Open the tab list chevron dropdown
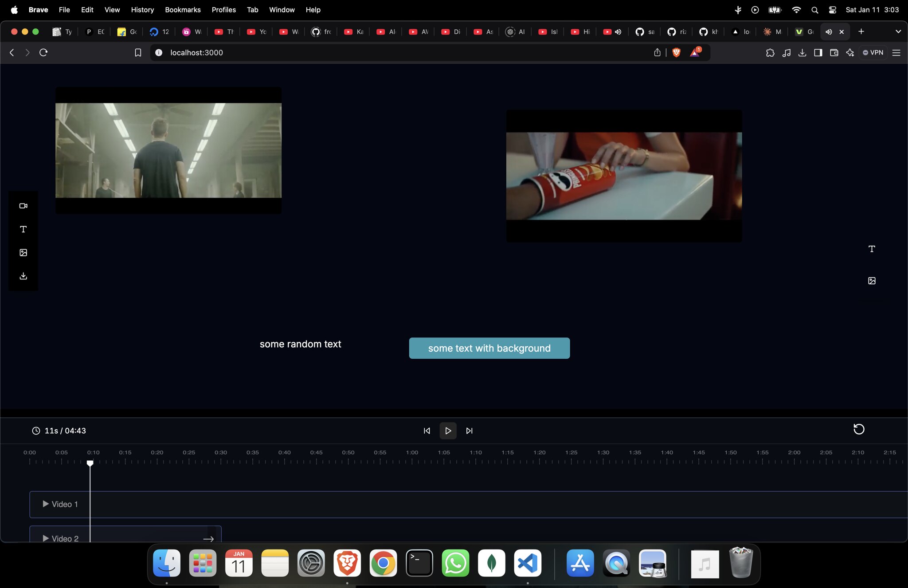This screenshot has width=908, height=588. point(898,31)
